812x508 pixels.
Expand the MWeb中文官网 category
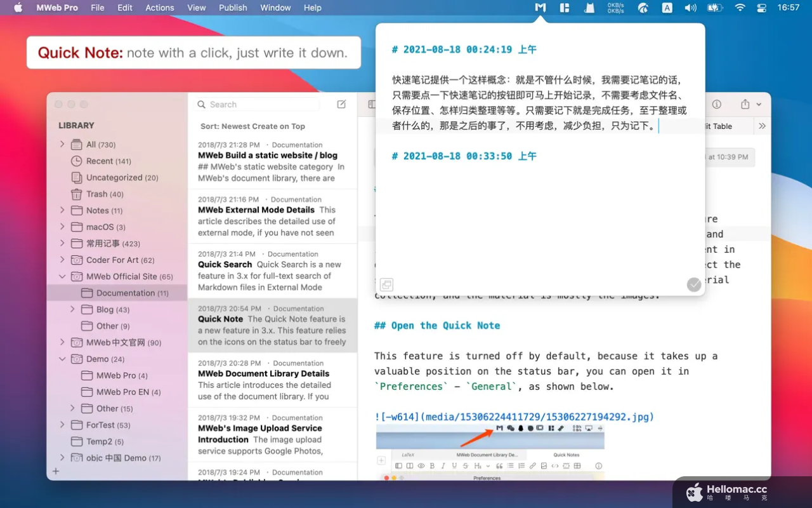(x=62, y=342)
